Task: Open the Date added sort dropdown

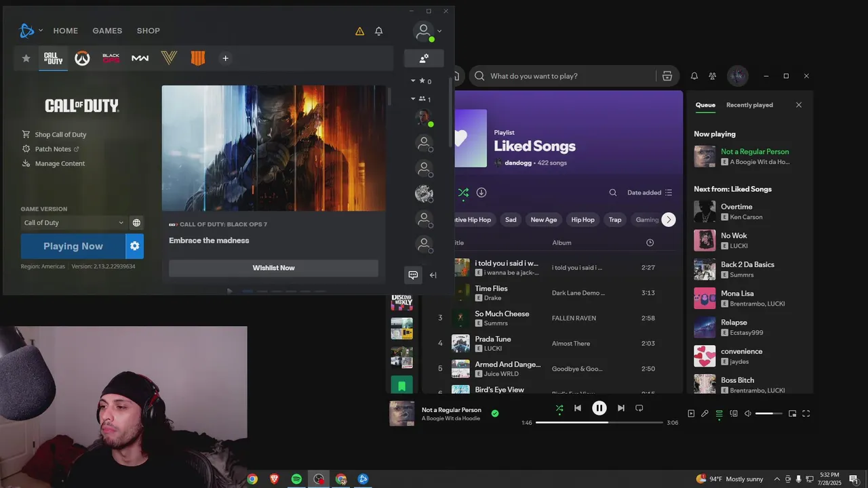Action: [650, 192]
